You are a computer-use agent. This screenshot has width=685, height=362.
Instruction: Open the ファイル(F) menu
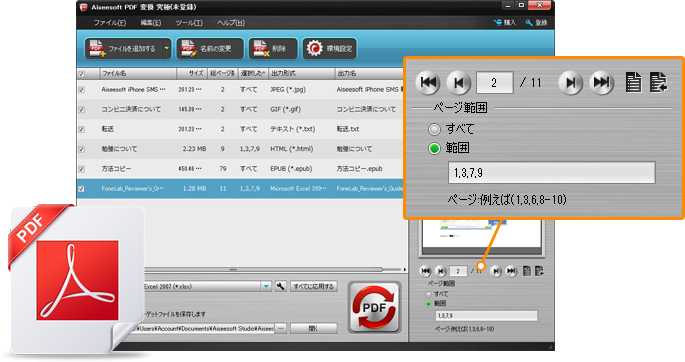click(x=110, y=23)
